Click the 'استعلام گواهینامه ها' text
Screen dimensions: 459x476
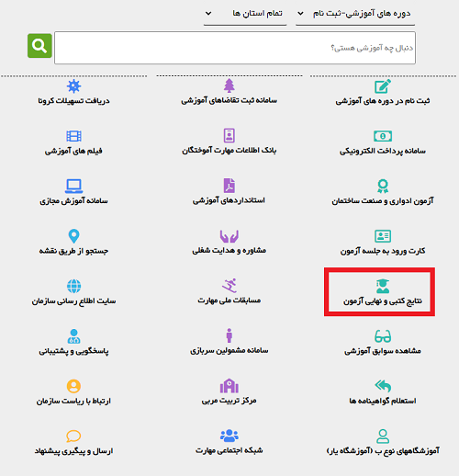pyautogui.click(x=383, y=401)
